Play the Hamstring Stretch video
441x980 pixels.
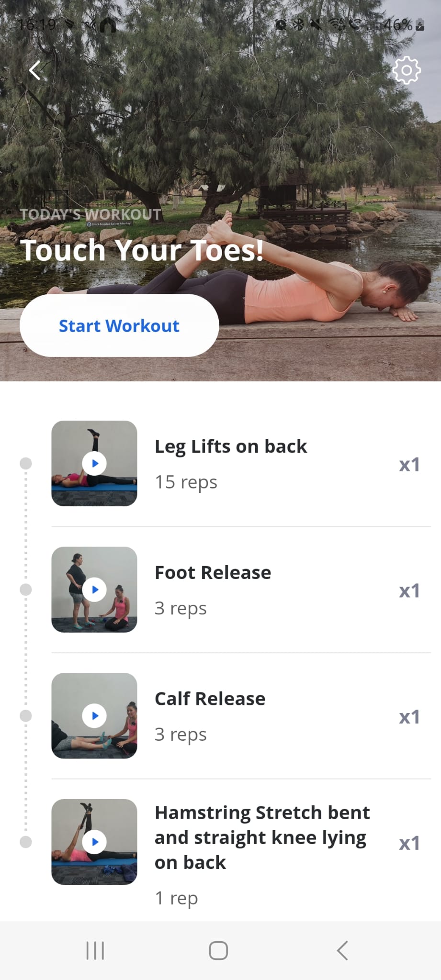tap(94, 842)
